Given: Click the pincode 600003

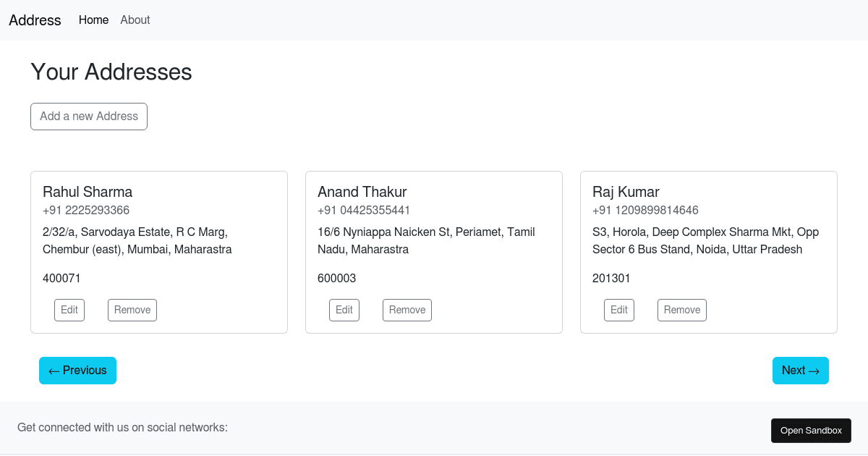Looking at the screenshot, I should 337,279.
